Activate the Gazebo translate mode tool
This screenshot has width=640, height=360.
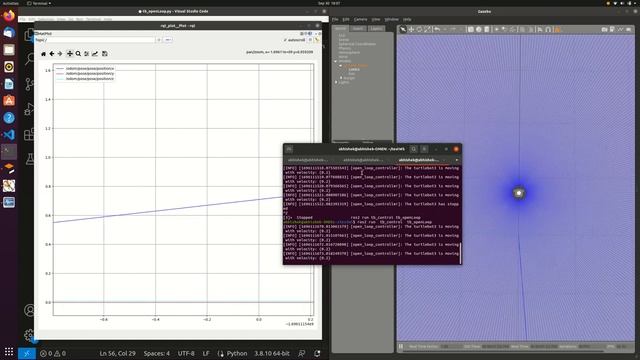click(411, 29)
